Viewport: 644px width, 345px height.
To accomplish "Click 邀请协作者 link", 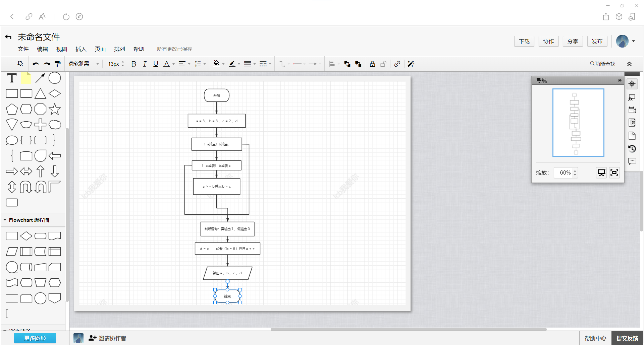I will [x=107, y=338].
